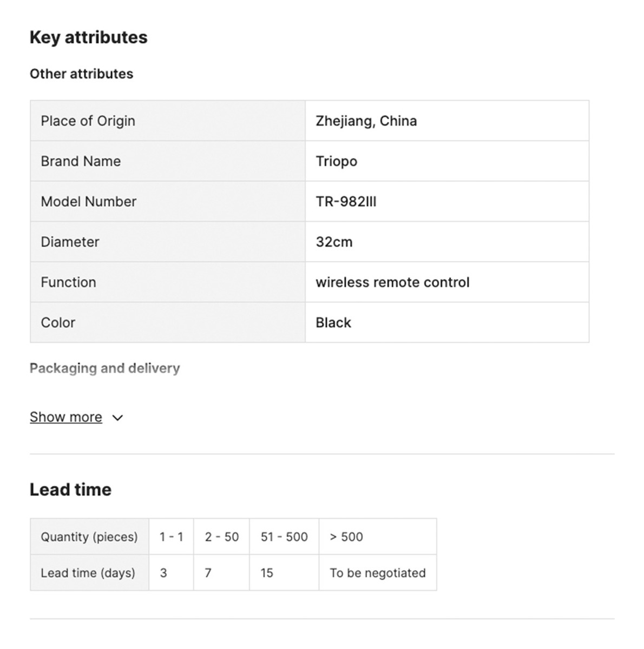The image size is (644, 649).
Task: Click the Key attributes heading
Action: [x=88, y=37]
